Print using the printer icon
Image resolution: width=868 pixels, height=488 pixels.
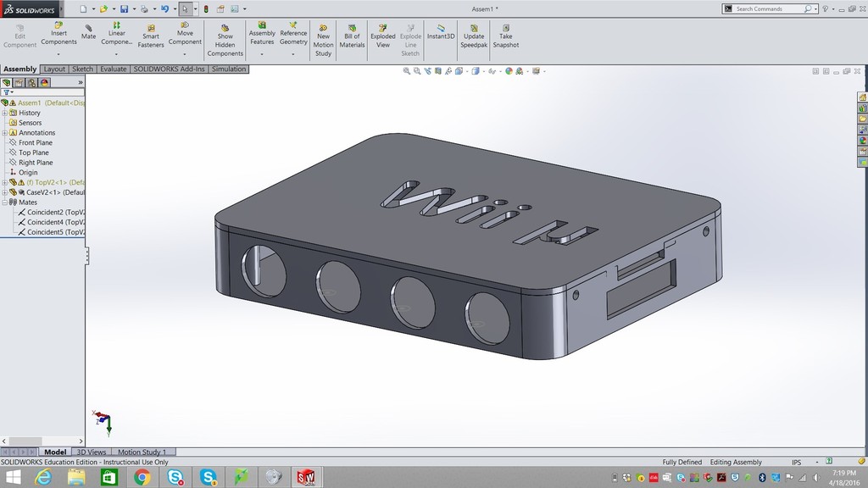click(x=144, y=8)
